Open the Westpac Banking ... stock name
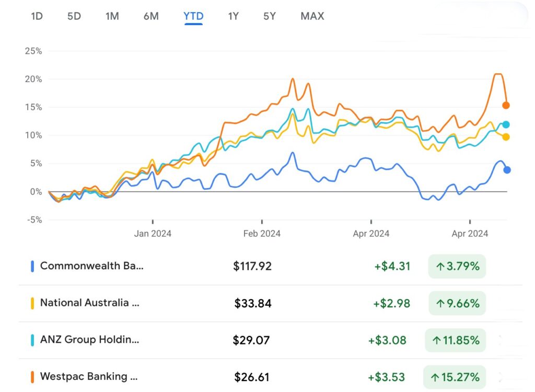 pyautogui.click(x=89, y=376)
